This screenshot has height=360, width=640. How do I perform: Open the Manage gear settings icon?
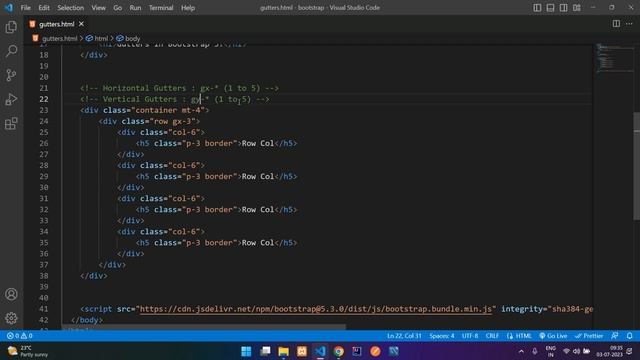pos(11,318)
